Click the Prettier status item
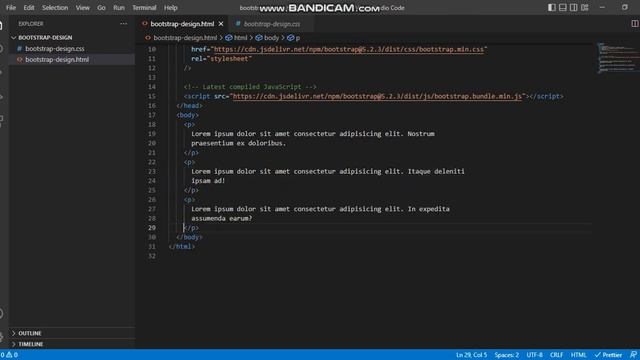Screen dimensions: 640x360 tap(608, 355)
